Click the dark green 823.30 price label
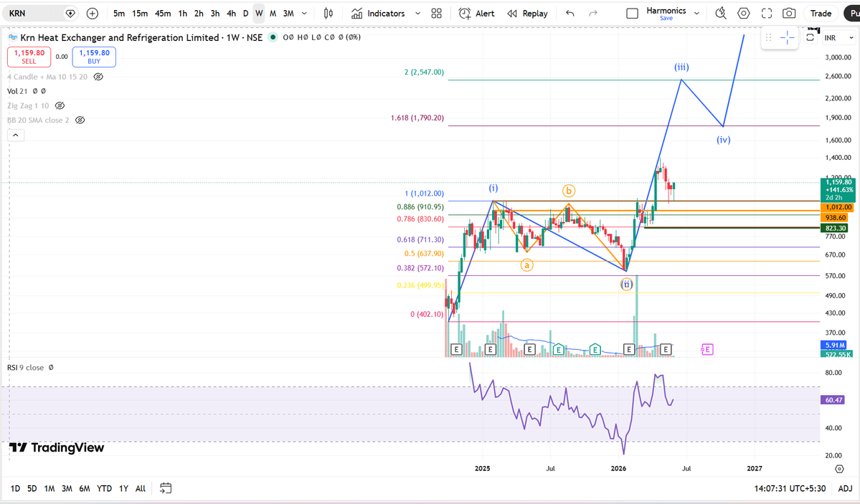860x504 pixels. click(x=834, y=228)
